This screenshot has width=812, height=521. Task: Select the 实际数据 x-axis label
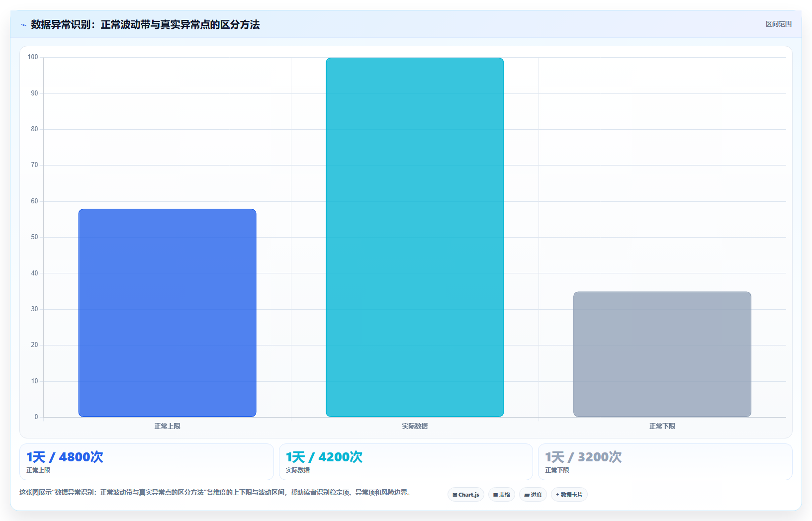tap(415, 426)
